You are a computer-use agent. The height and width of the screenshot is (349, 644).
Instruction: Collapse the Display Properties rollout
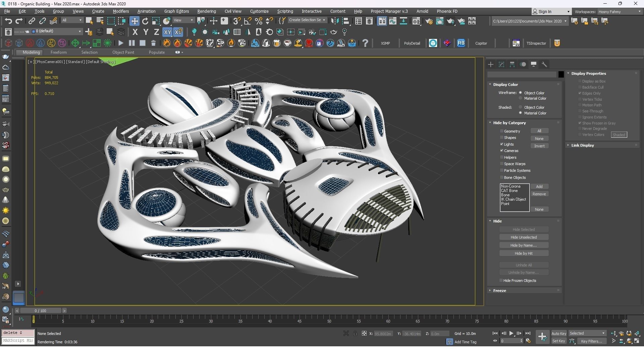pos(589,73)
